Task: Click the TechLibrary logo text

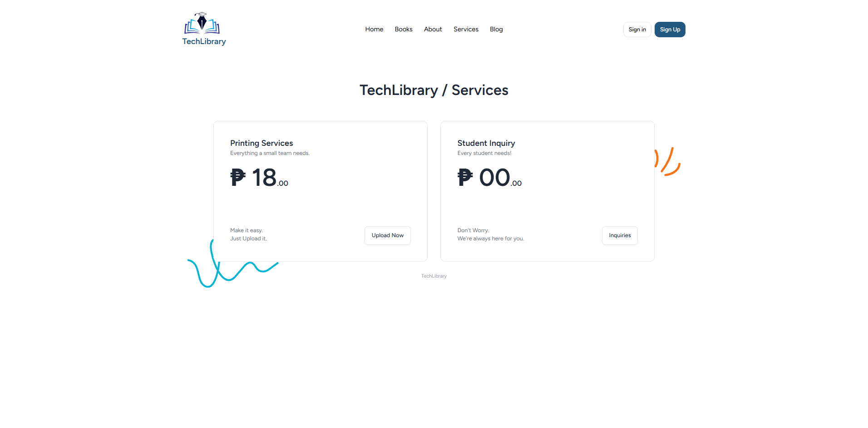Action: coord(204,41)
